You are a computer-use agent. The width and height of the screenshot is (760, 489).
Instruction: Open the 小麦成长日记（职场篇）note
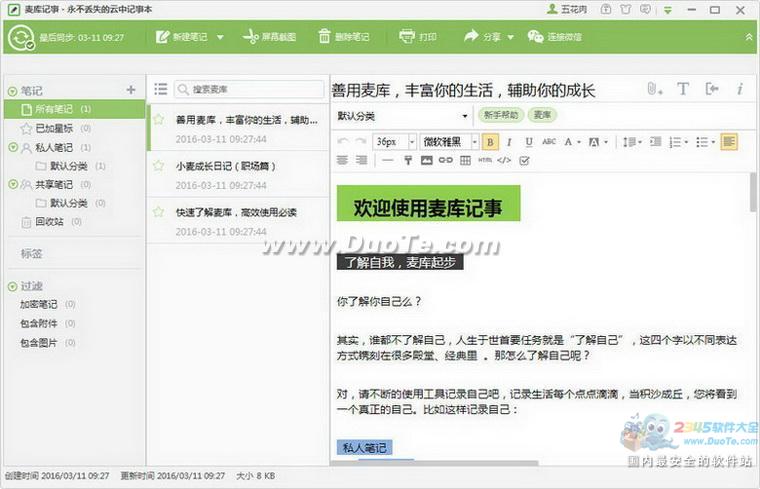(238, 174)
